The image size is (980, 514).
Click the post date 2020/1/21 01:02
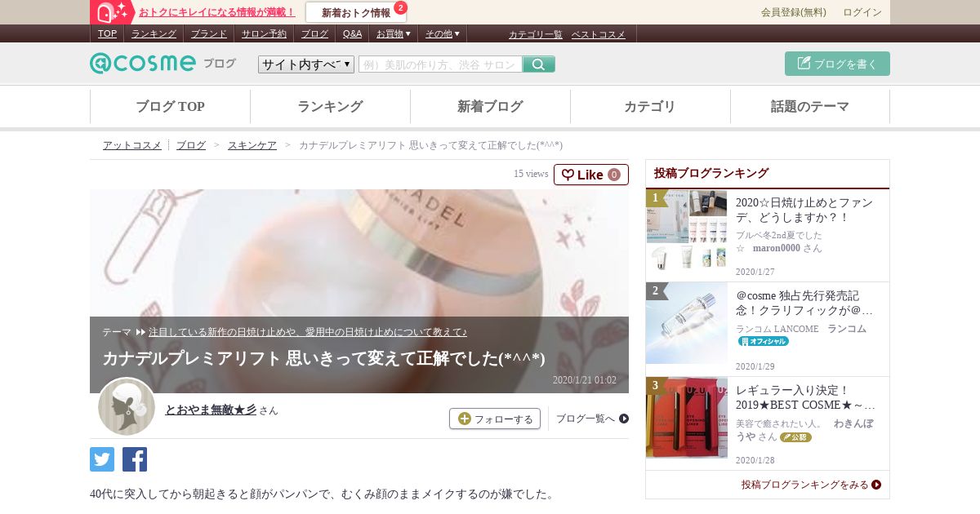point(585,380)
